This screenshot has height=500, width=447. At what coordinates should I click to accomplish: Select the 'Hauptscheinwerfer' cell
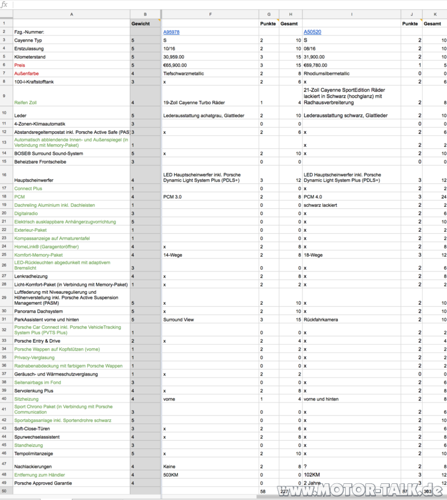(x=71, y=175)
